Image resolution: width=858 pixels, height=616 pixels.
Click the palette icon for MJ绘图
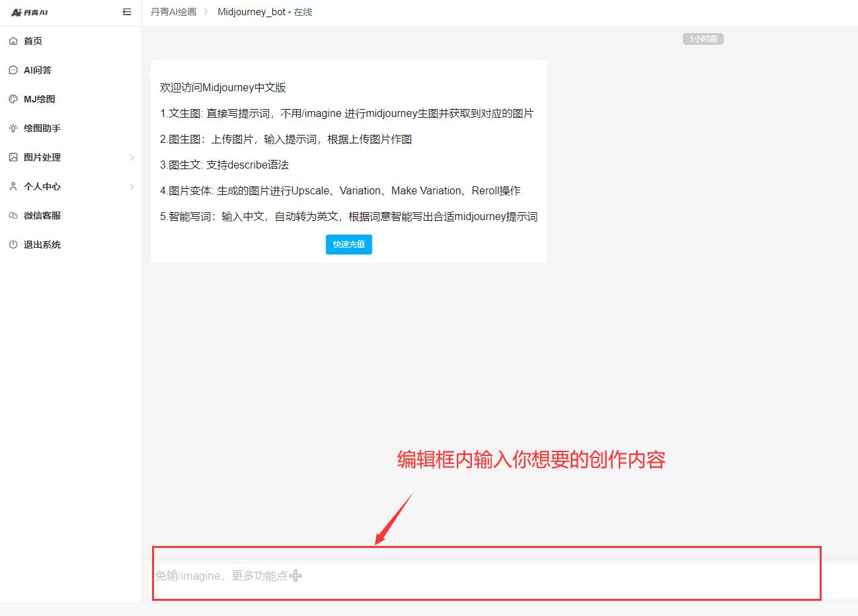point(13,99)
